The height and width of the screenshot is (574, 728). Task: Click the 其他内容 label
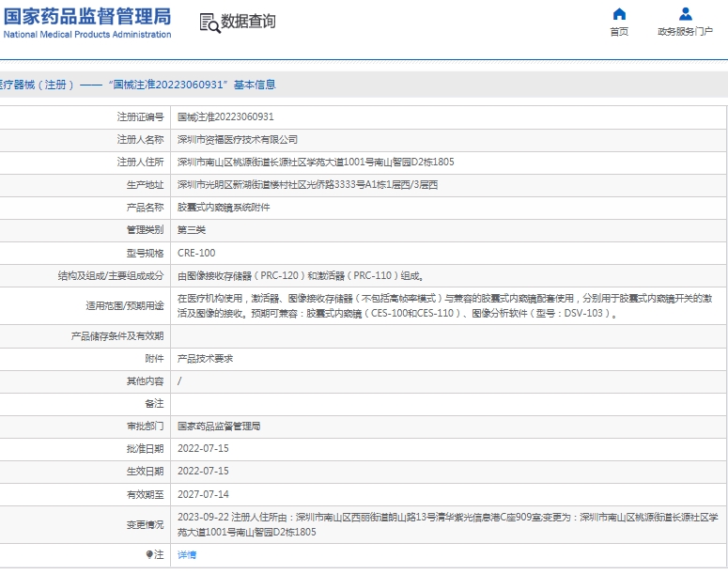[145, 381]
